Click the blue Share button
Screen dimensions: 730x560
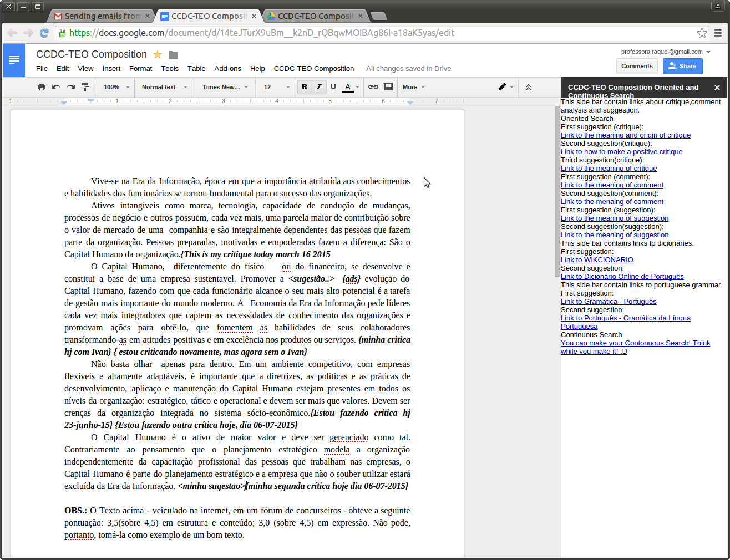tap(682, 66)
